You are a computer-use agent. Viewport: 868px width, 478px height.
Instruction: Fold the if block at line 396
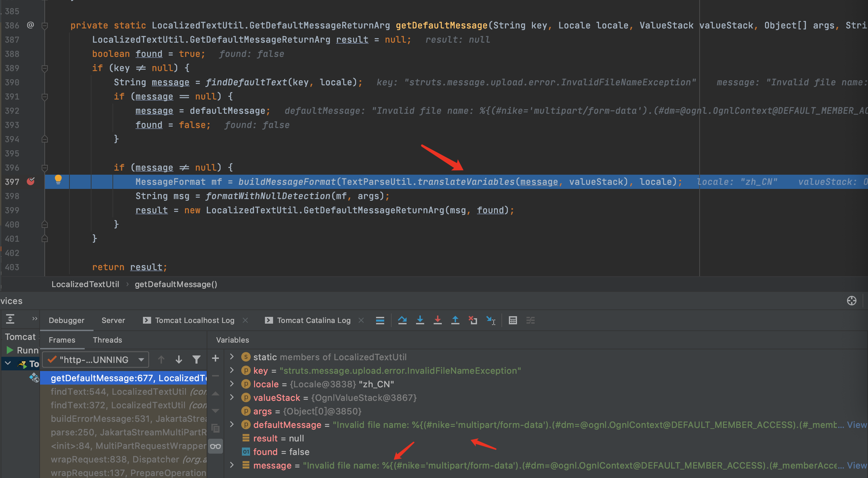click(x=44, y=168)
